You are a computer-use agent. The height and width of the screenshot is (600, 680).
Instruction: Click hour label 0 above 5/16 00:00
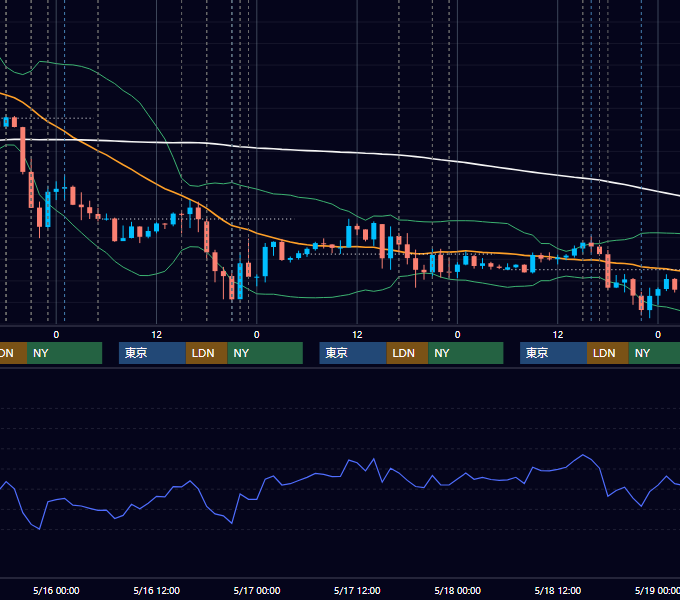point(56,335)
